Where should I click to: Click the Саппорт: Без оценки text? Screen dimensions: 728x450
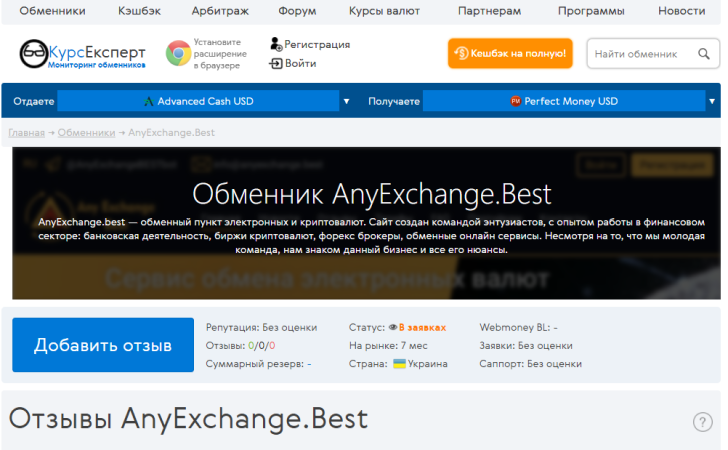pyautogui.click(x=531, y=364)
